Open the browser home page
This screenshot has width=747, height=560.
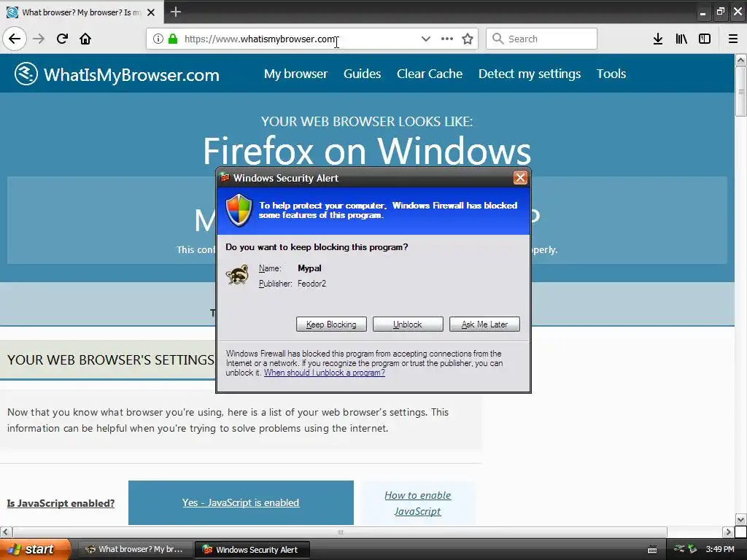click(x=85, y=39)
